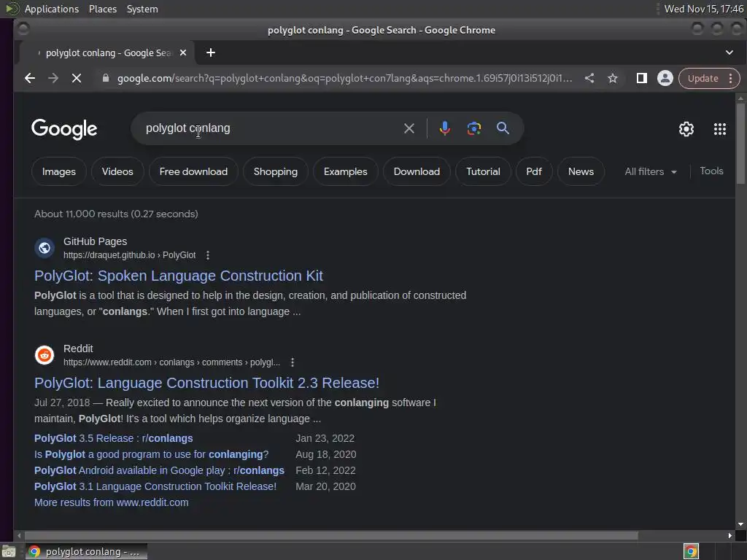This screenshot has height=560, width=747.
Task: Select the Tutorial filter chip
Action: pos(483,171)
